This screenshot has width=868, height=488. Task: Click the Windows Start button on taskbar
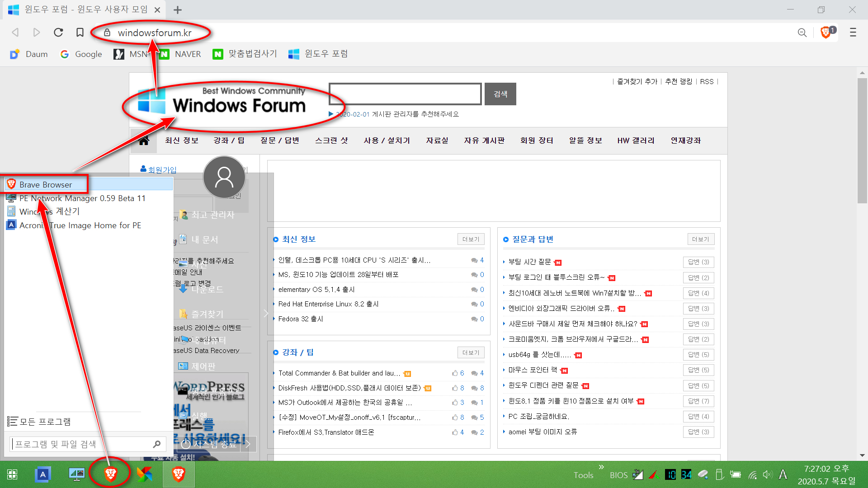[12, 474]
